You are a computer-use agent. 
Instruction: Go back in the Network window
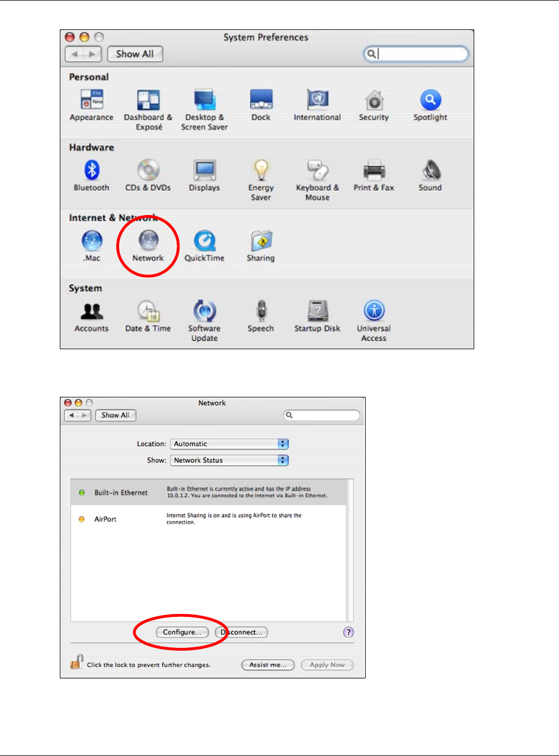tap(71, 415)
